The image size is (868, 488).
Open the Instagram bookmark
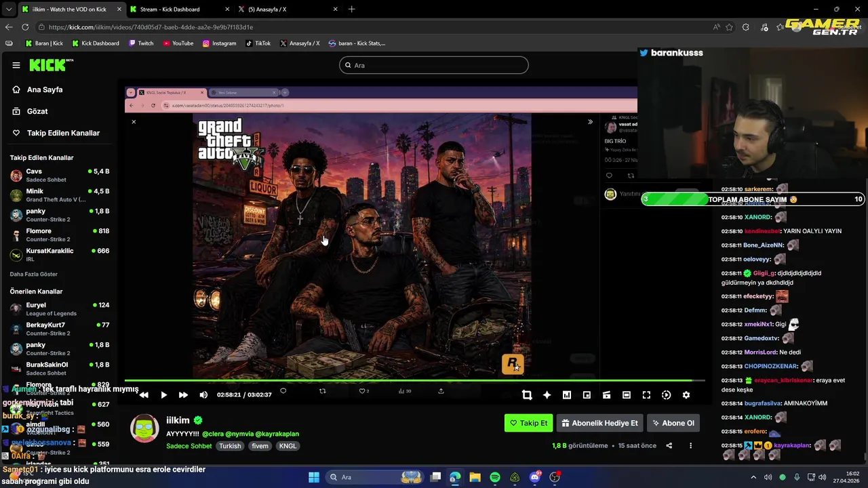click(x=219, y=43)
